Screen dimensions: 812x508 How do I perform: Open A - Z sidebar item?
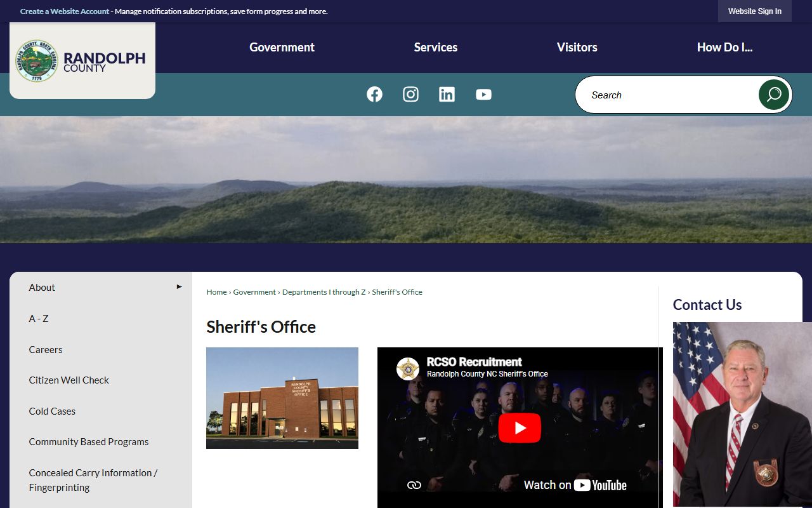click(39, 318)
